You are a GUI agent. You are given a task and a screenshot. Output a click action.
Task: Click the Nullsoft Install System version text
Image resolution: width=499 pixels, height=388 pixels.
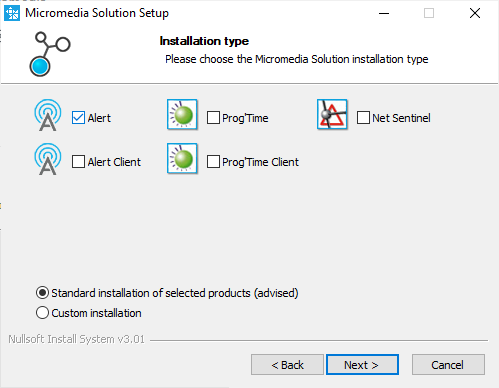(76, 339)
